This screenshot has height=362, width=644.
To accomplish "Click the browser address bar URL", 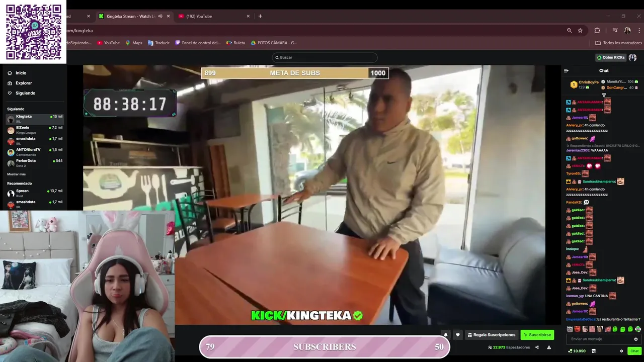I will [80, 31].
